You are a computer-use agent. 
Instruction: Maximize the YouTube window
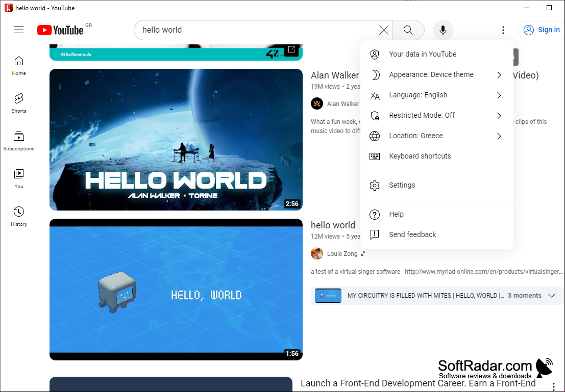click(x=549, y=8)
